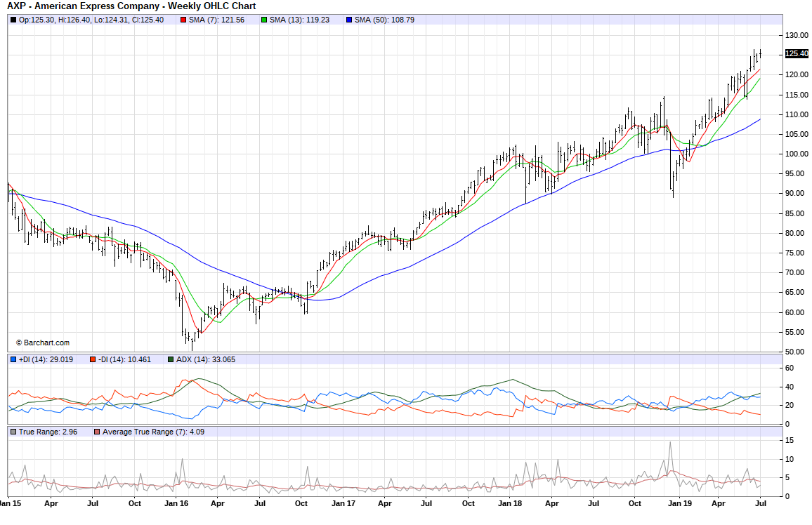Click the Jan 16 date axis label
812x525 pixels.
(x=176, y=503)
